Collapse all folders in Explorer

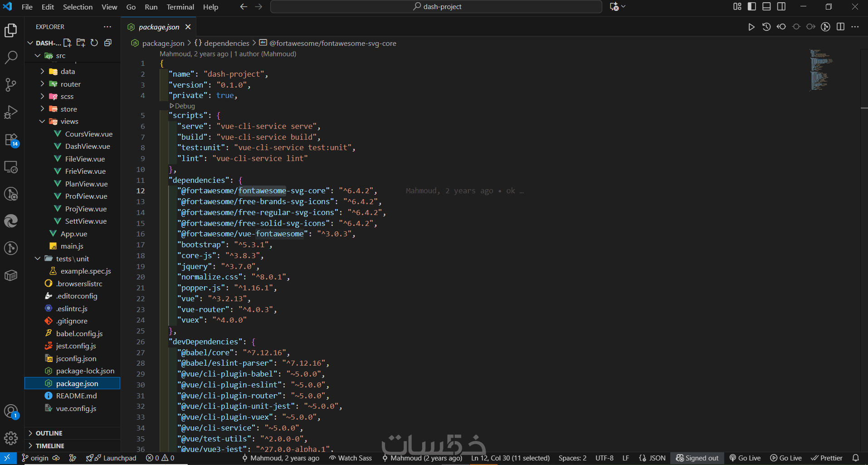(x=108, y=43)
